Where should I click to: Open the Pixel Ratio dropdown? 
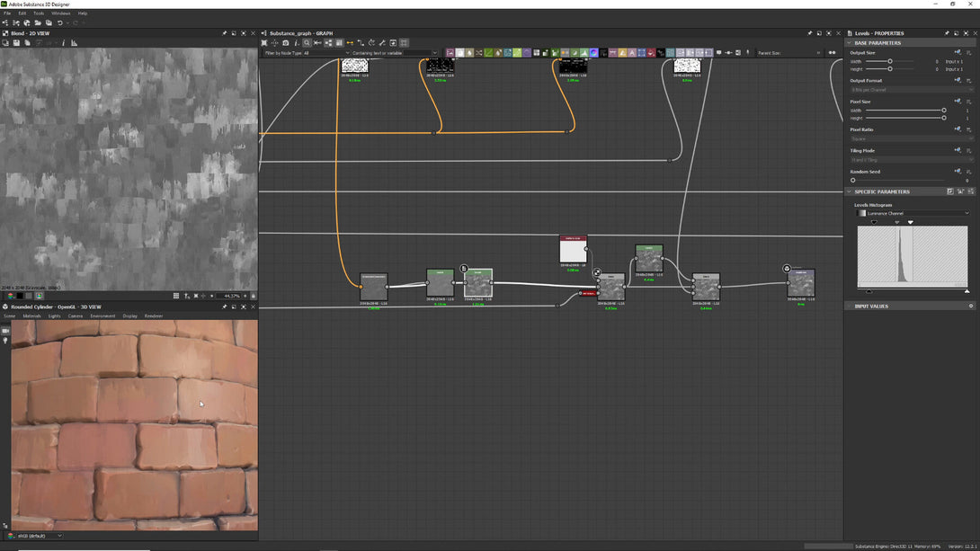912,138
